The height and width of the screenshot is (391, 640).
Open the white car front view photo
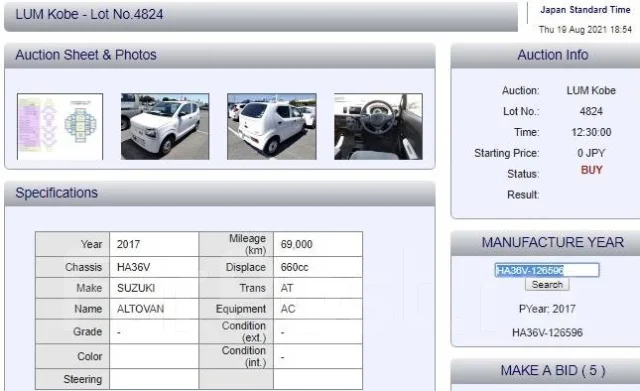tap(165, 127)
